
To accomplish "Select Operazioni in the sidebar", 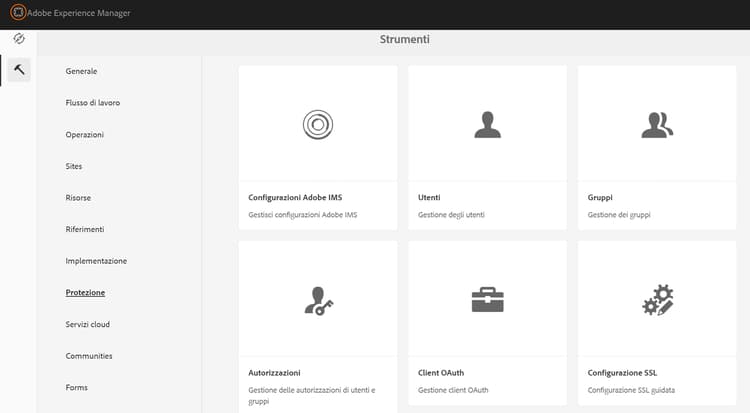I will (85, 134).
